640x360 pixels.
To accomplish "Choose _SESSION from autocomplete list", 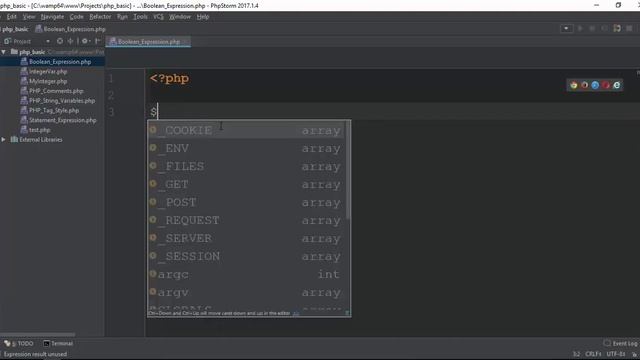I will (x=247, y=256).
